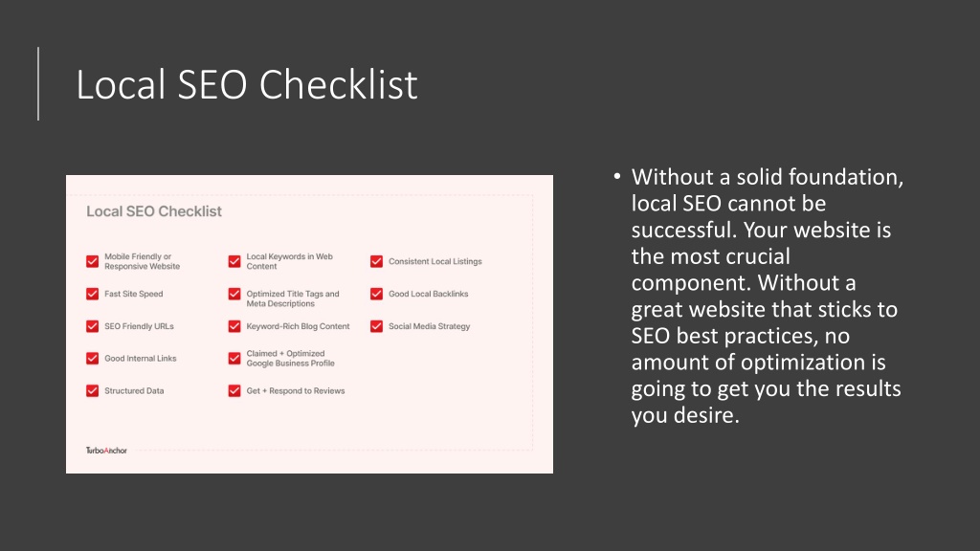Toggle Local Keywords in Web Content checkbox
This screenshot has height=551, width=980.
234,261
